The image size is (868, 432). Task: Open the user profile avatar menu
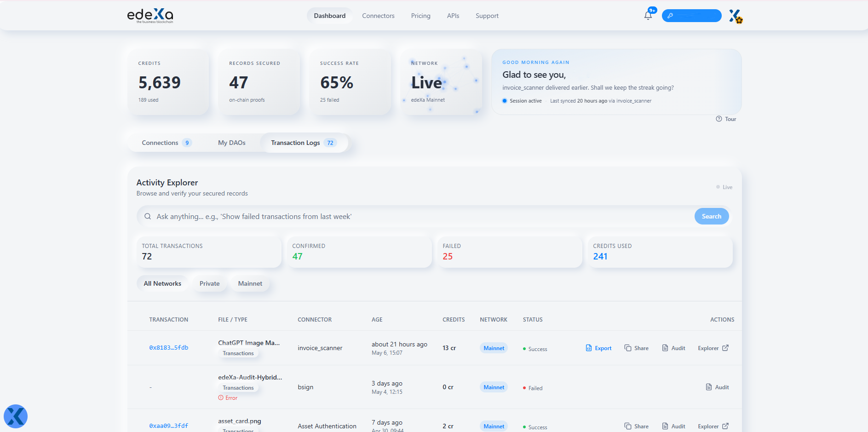736,16
